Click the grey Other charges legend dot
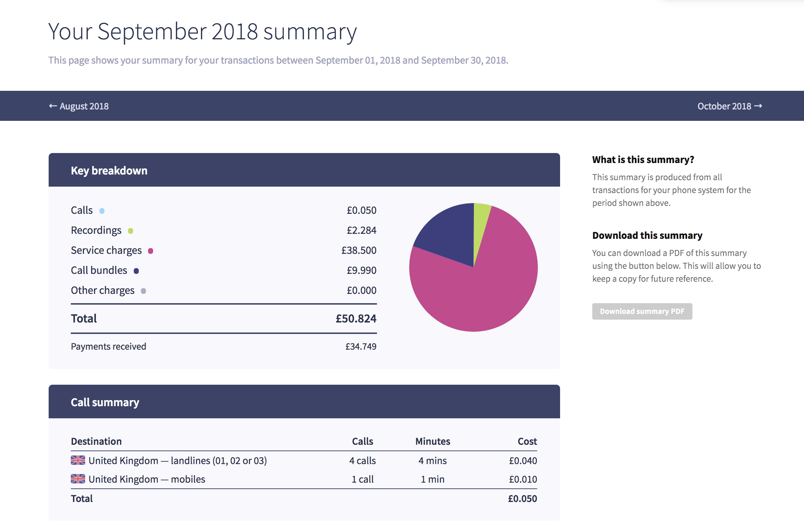This screenshot has height=532, width=804. [x=143, y=291]
